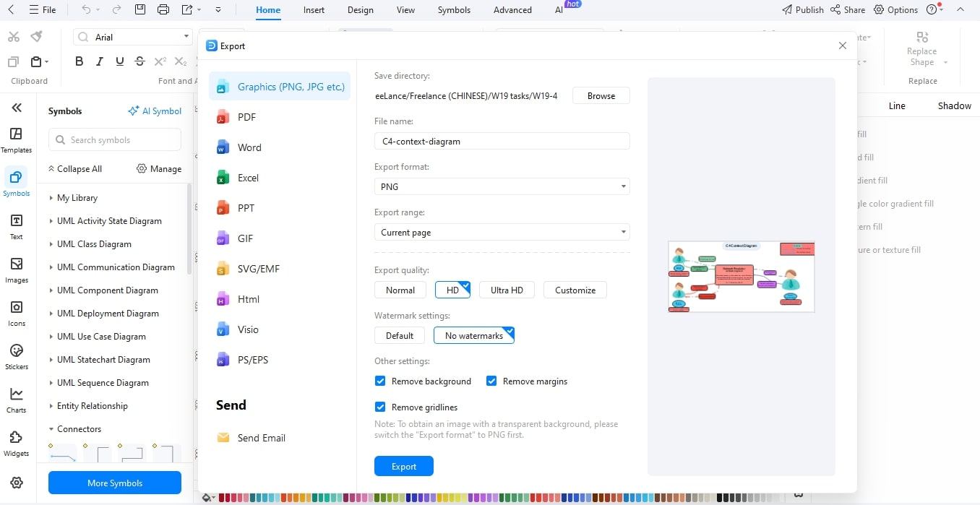Image resolution: width=980 pixels, height=505 pixels.
Task: Uncheck Remove background
Action: tap(380, 381)
